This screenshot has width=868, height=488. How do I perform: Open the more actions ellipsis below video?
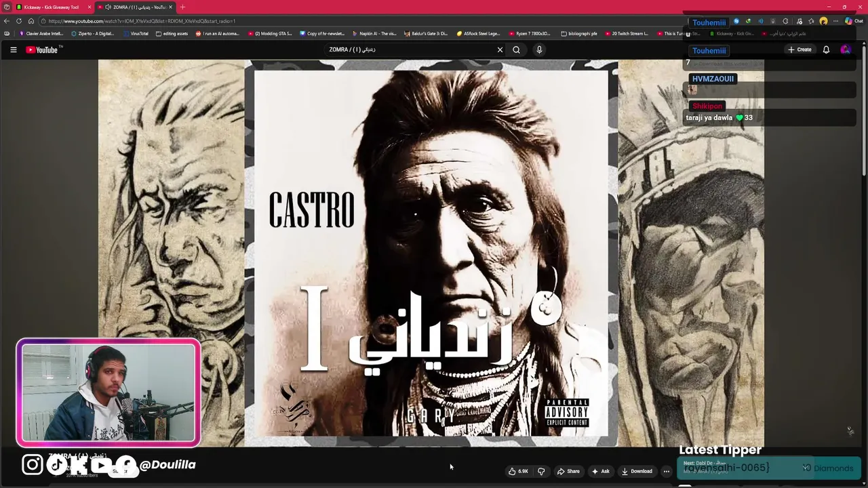click(667, 471)
